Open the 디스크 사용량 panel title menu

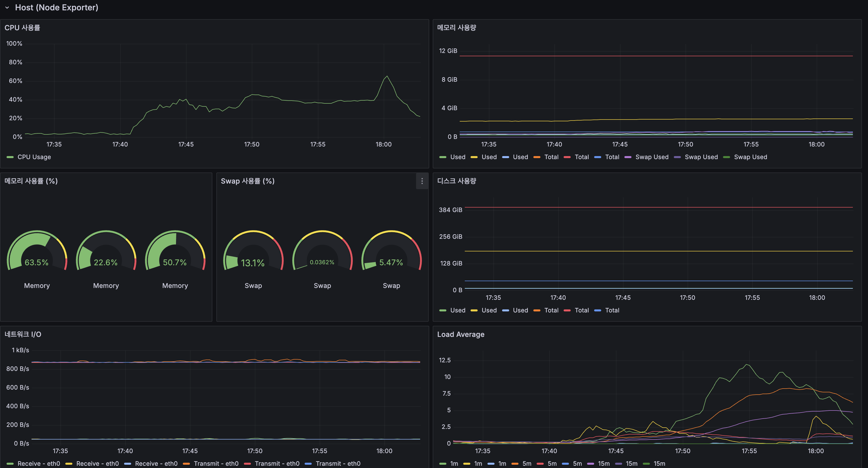(457, 181)
